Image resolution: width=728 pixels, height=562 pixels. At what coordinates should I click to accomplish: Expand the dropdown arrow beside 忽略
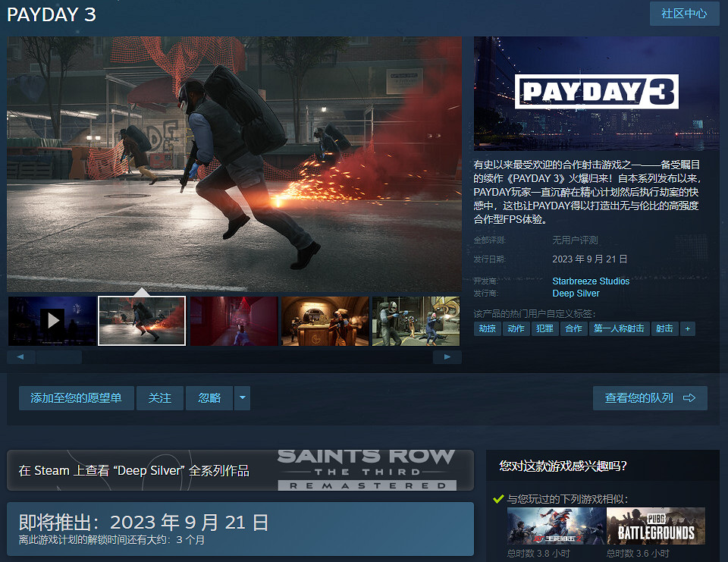242,398
